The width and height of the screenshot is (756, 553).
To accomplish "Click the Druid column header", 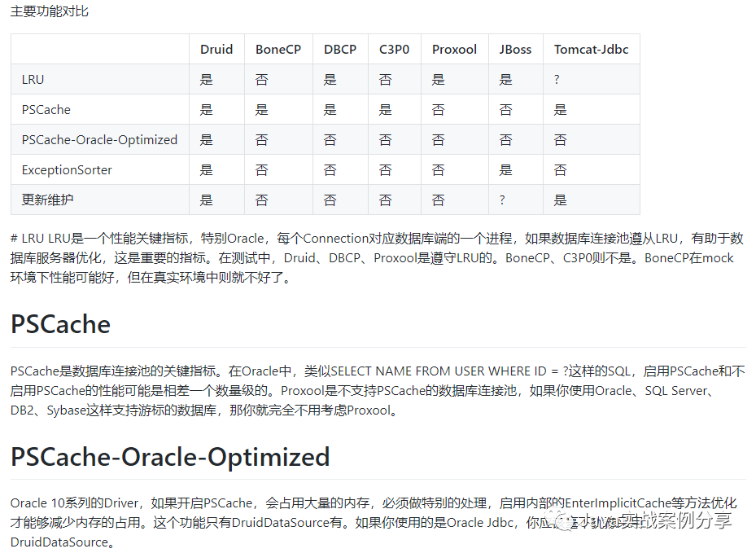I will tap(216, 49).
